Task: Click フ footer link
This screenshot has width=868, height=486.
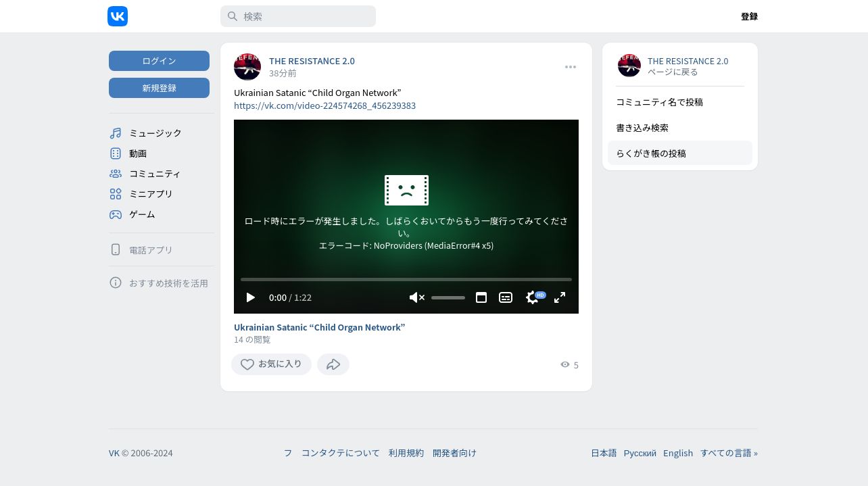Action: [x=288, y=453]
